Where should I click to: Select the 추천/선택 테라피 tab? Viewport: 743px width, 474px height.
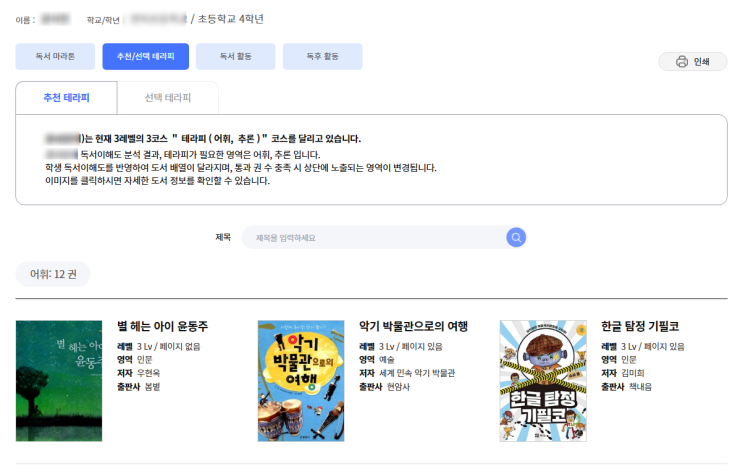(x=146, y=57)
